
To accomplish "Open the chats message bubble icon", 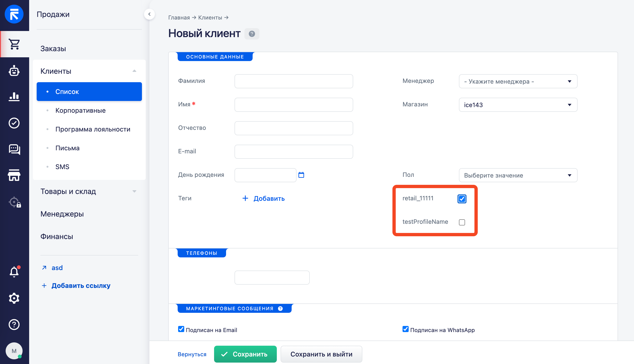I will (x=14, y=149).
